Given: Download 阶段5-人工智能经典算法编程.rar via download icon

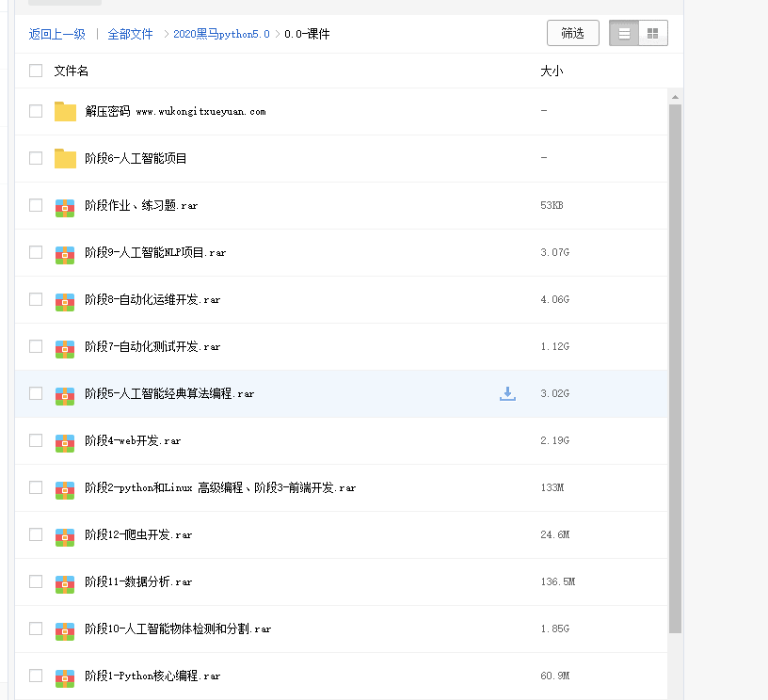Looking at the screenshot, I should tap(507, 393).
